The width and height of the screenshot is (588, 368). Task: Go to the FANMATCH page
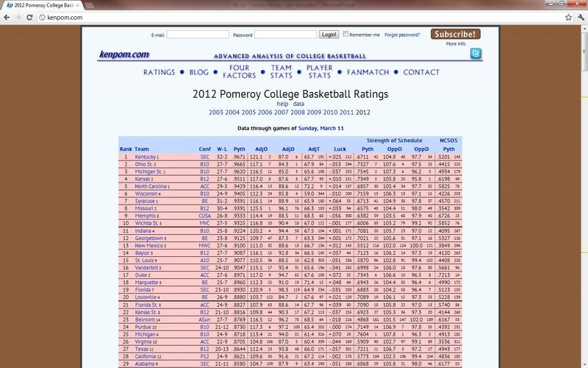click(368, 72)
